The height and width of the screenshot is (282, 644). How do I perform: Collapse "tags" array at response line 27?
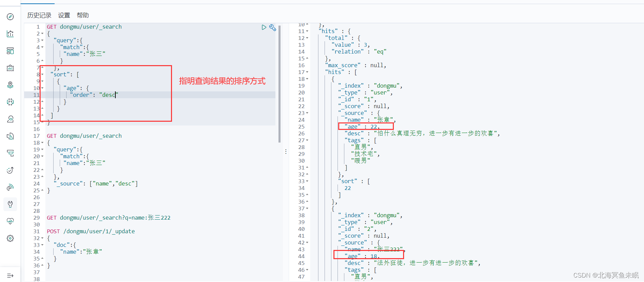click(x=307, y=140)
